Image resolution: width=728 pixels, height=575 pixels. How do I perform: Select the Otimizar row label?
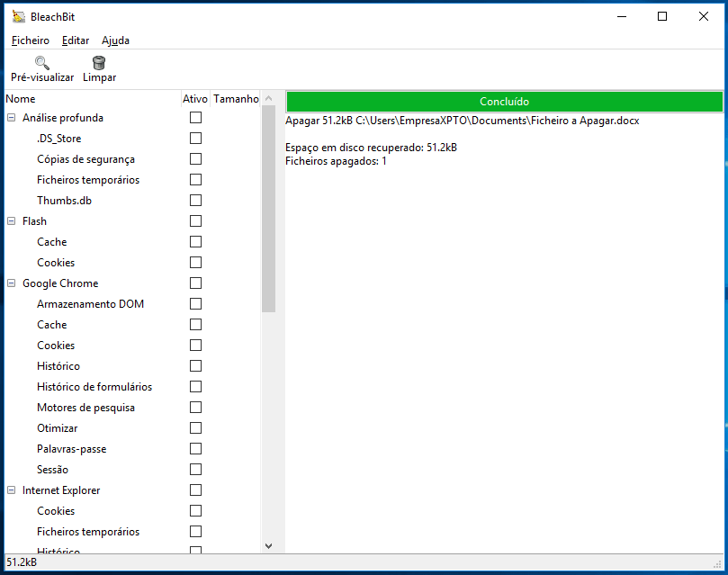click(57, 428)
